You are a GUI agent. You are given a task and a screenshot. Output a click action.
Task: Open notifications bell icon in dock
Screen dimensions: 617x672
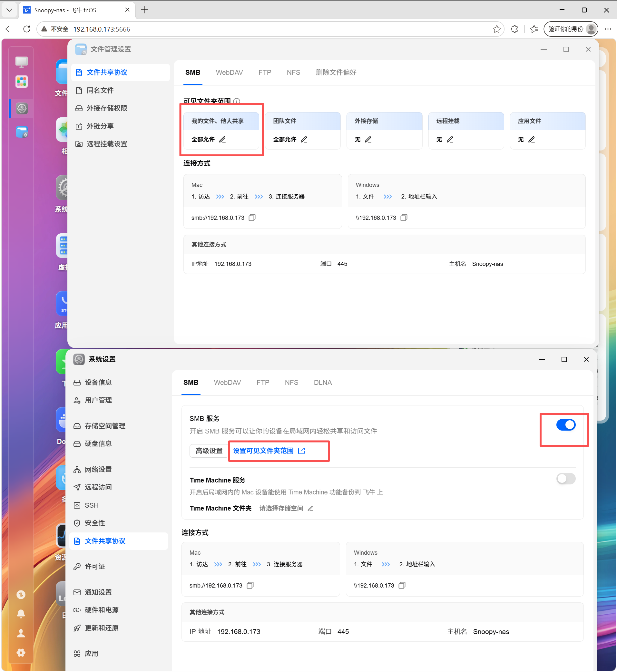pos(21,614)
